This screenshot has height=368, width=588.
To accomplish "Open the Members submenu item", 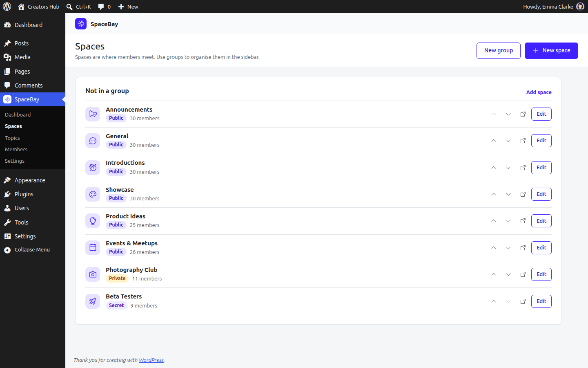I will pyautogui.click(x=16, y=149).
